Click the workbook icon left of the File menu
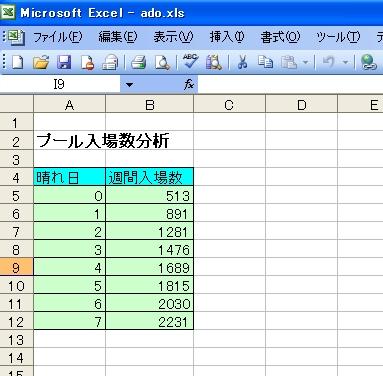Screen dimensions: 383x376 coord(16,37)
